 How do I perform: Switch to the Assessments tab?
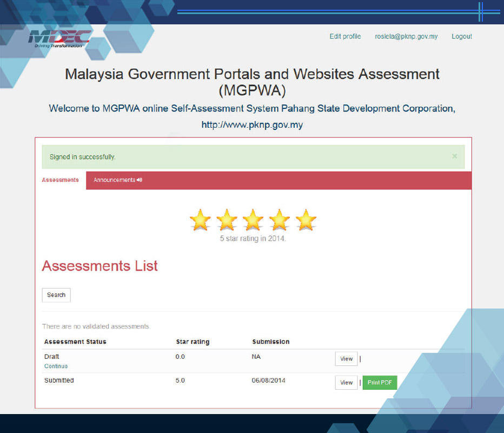[60, 180]
